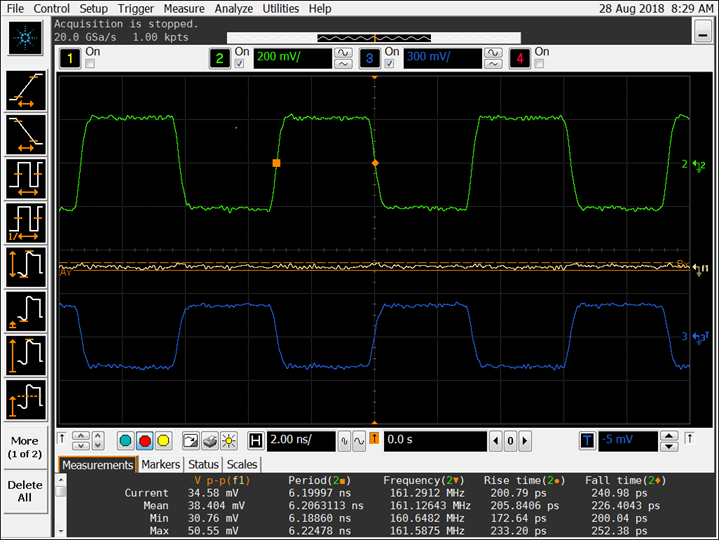Click the channel 1 number button
The image size is (719, 540).
(70, 58)
